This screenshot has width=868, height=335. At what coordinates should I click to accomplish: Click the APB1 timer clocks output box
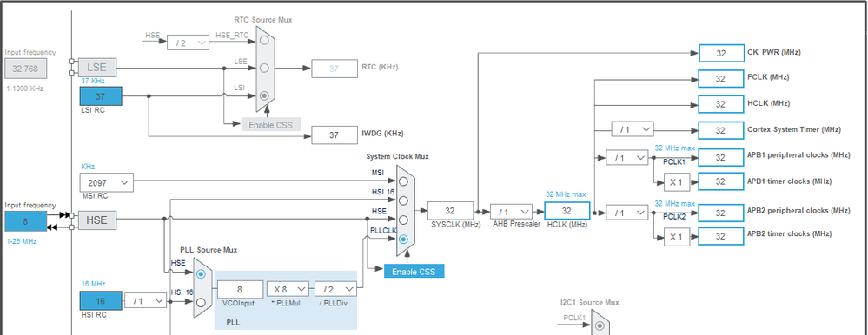point(721,181)
